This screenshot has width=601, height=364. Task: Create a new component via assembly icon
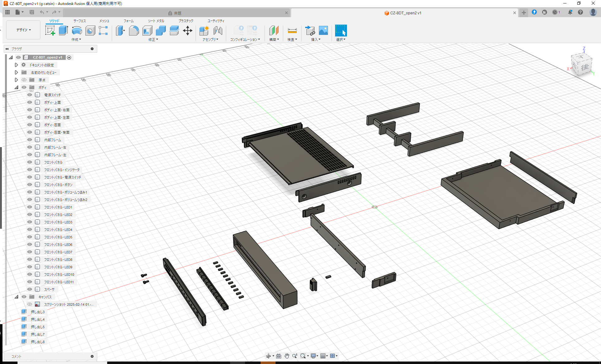click(204, 31)
